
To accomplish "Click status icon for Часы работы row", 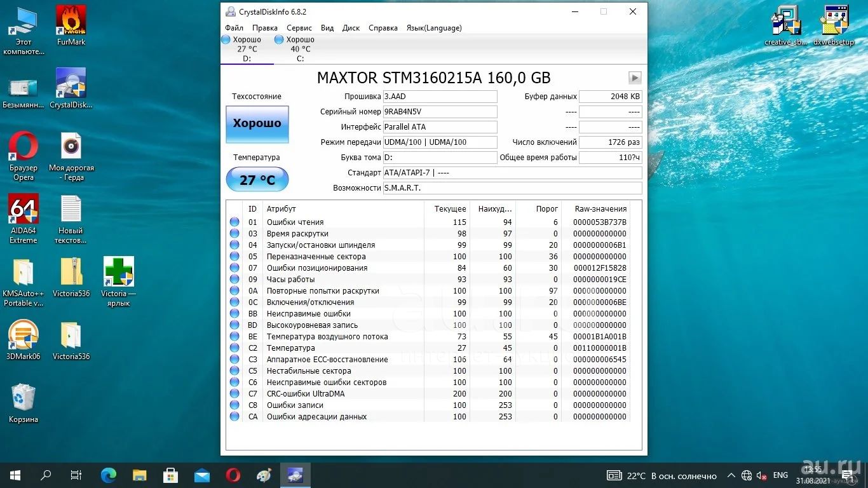I will 234,280.
